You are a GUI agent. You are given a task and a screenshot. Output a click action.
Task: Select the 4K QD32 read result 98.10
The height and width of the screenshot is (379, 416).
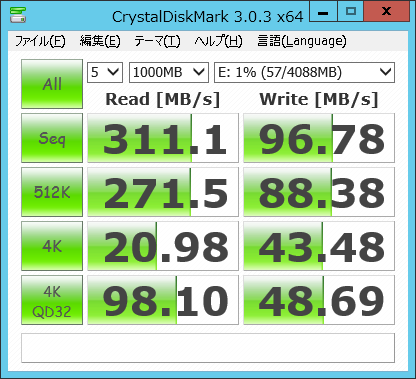(163, 300)
